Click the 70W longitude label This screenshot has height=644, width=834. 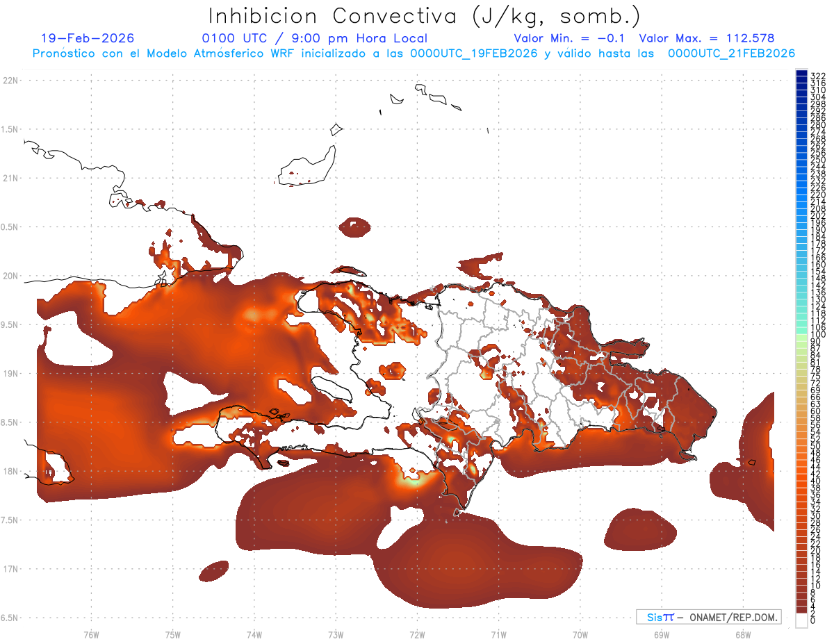point(580,634)
